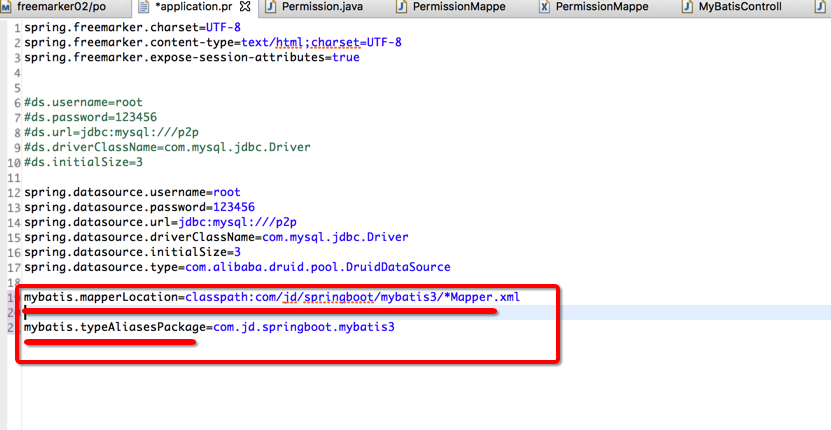Click the mybatis.typeAliasesPackage property key
This screenshot has height=430, width=831.
114,327
